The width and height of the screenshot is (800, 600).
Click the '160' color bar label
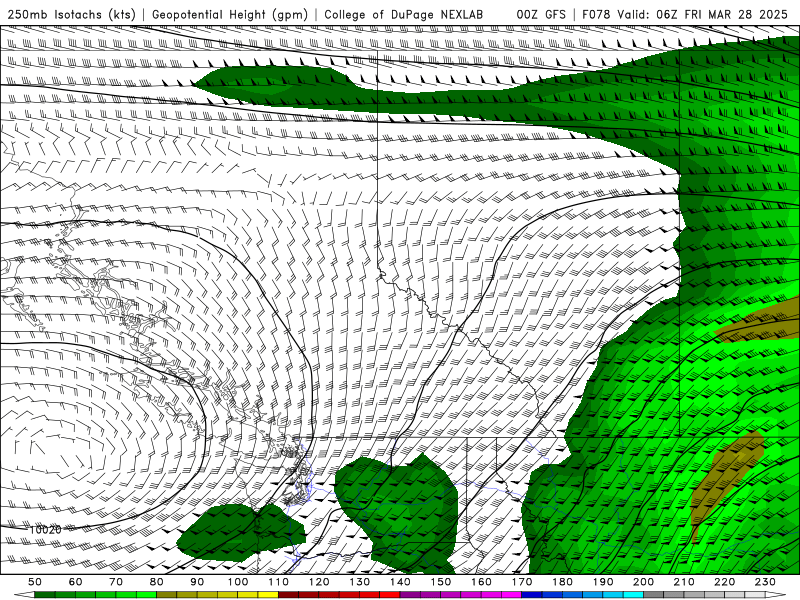481,582
